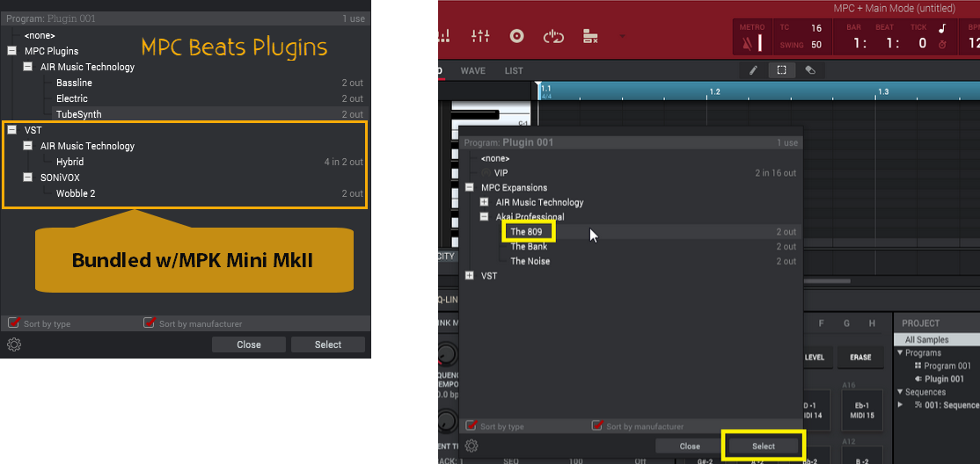This screenshot has height=464, width=980.
Task: Click Select button in left dialog
Action: click(x=328, y=344)
